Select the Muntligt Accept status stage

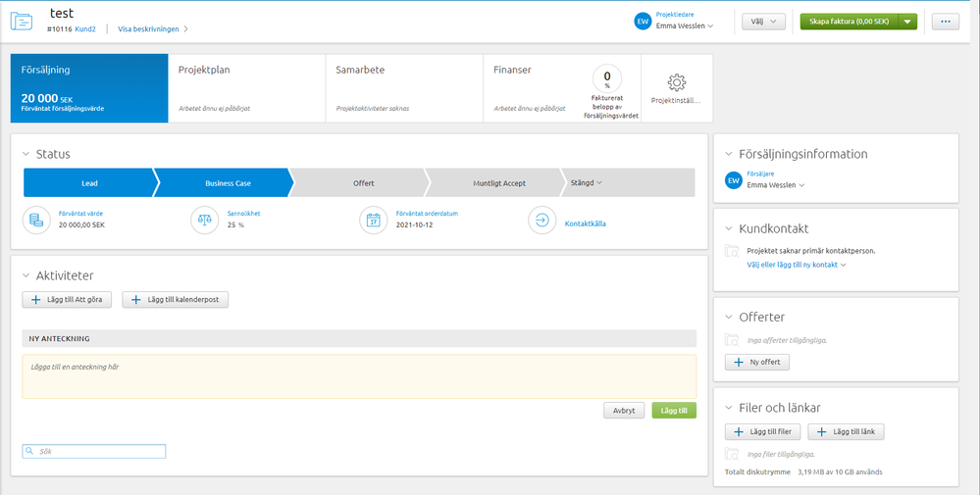pyautogui.click(x=498, y=183)
